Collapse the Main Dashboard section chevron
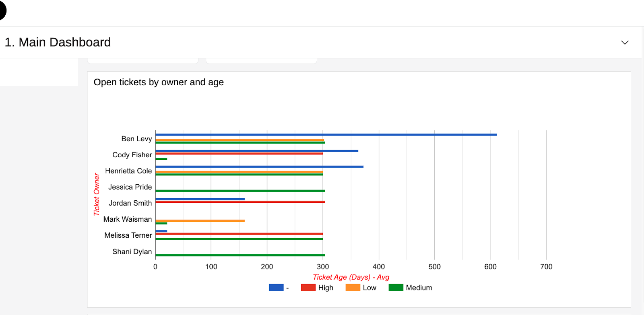 pyautogui.click(x=625, y=43)
